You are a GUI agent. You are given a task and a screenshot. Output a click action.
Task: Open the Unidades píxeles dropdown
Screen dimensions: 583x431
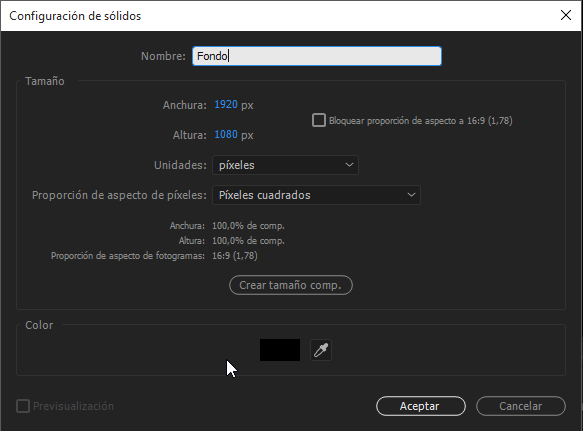tap(285, 165)
